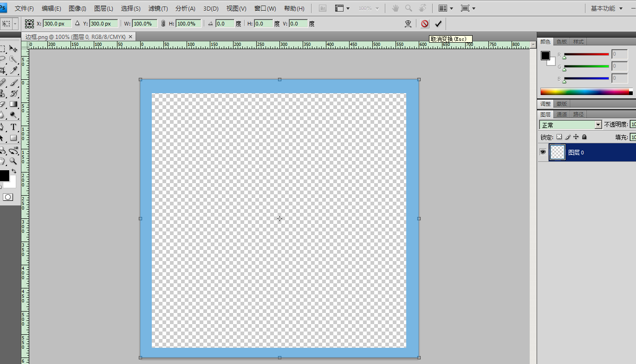Select the Healing Brush tool
Viewport: 636px width, 364px height.
pyautogui.click(x=2, y=82)
